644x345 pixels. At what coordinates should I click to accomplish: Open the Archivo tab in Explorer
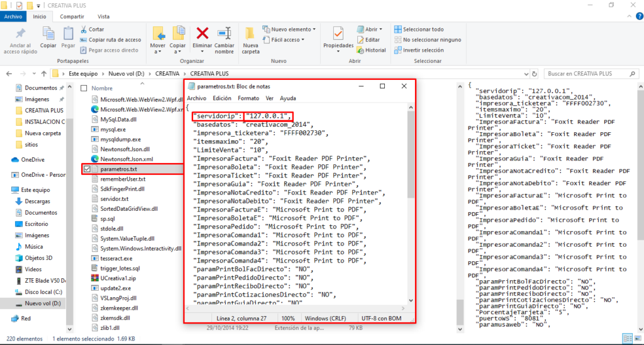point(13,16)
